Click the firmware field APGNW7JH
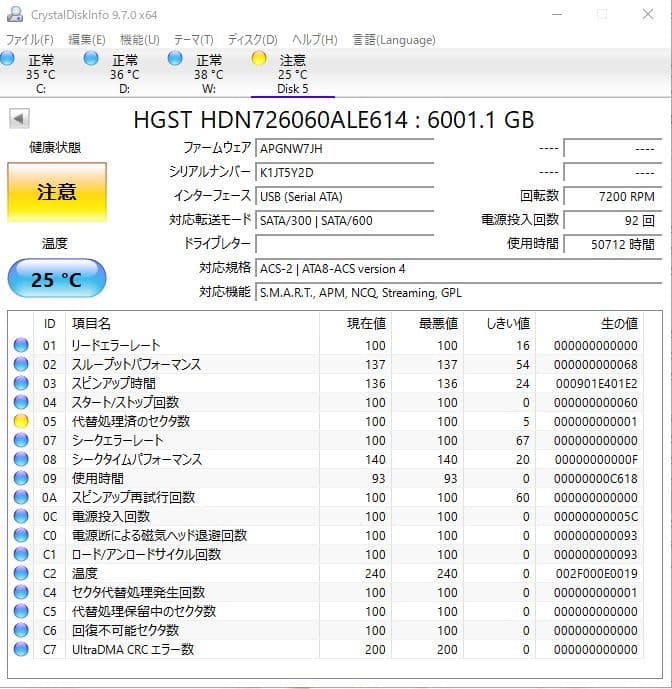 coord(345,149)
